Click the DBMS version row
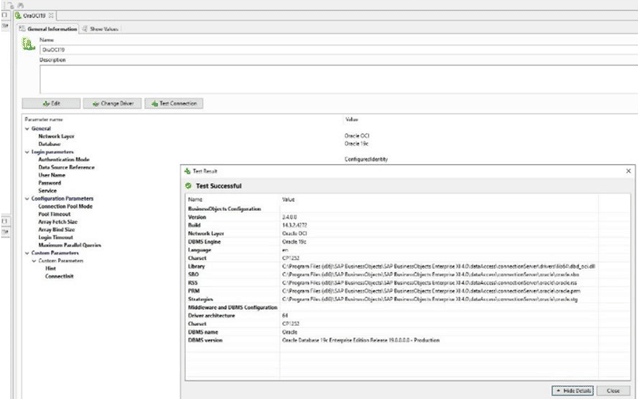The image size is (638, 399). [x=407, y=340]
